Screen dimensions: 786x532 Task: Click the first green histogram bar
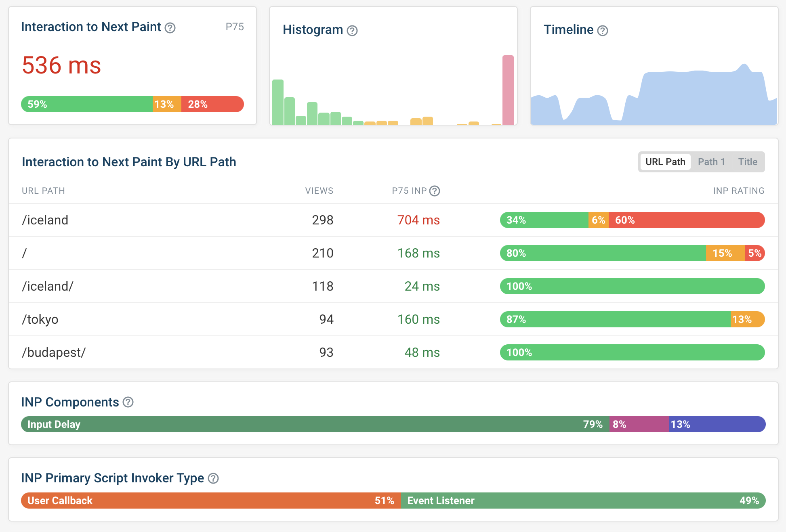tap(278, 102)
